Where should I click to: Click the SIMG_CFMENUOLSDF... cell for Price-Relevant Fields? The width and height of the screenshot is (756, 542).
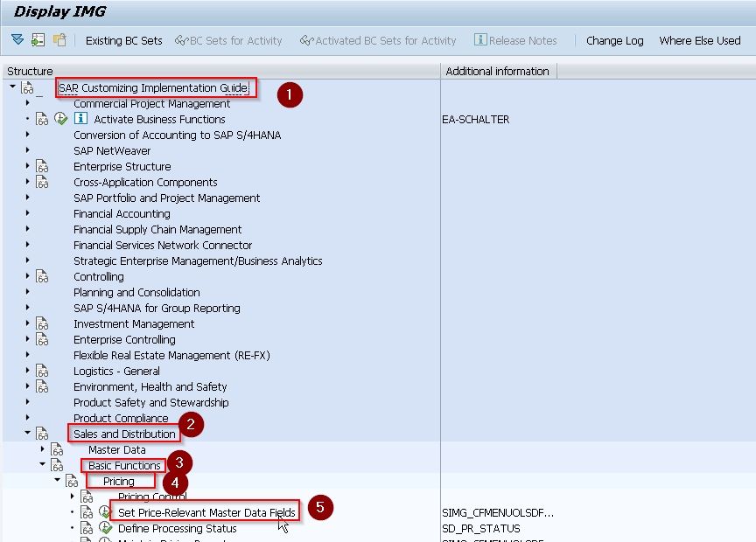pyautogui.click(x=498, y=512)
